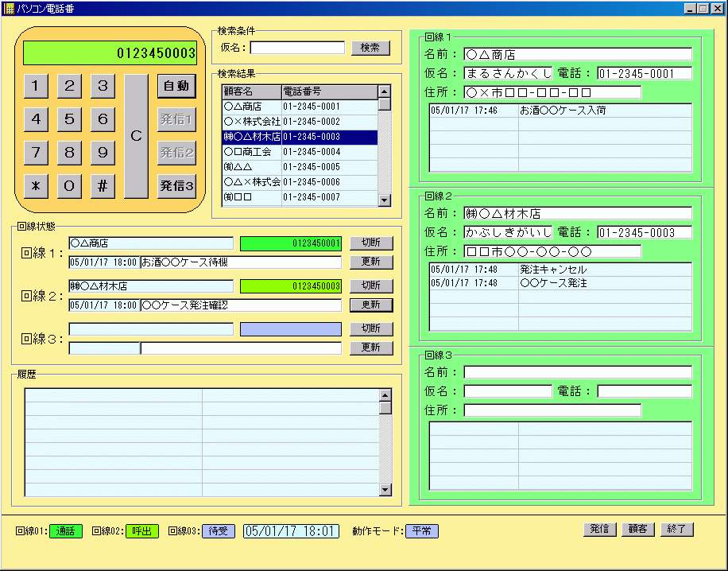Click keypad digit 9
Image resolution: width=728 pixels, height=571 pixels.
[103, 153]
